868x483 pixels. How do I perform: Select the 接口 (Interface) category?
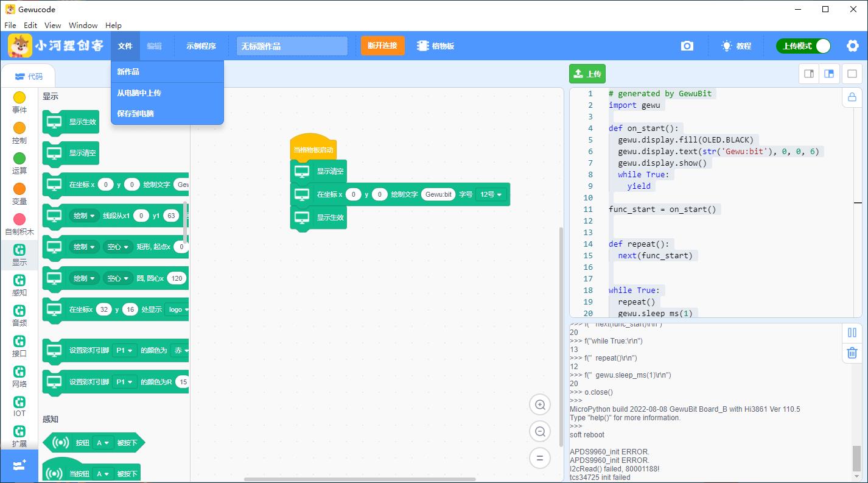pyautogui.click(x=19, y=346)
